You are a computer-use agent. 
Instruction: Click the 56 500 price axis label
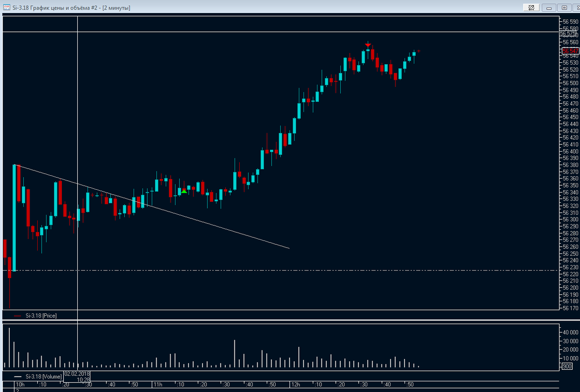[569, 83]
